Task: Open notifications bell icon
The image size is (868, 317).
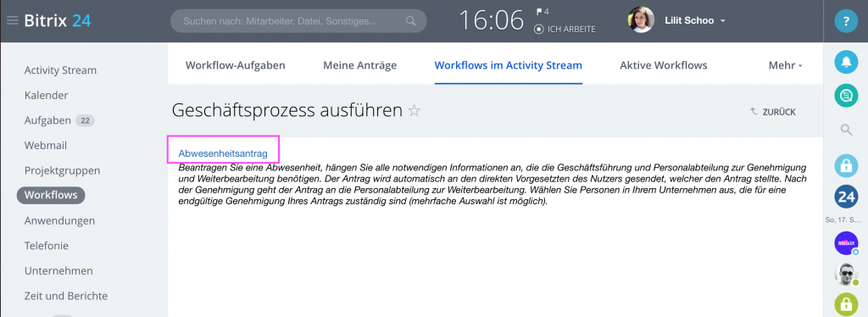Action: 846,63
